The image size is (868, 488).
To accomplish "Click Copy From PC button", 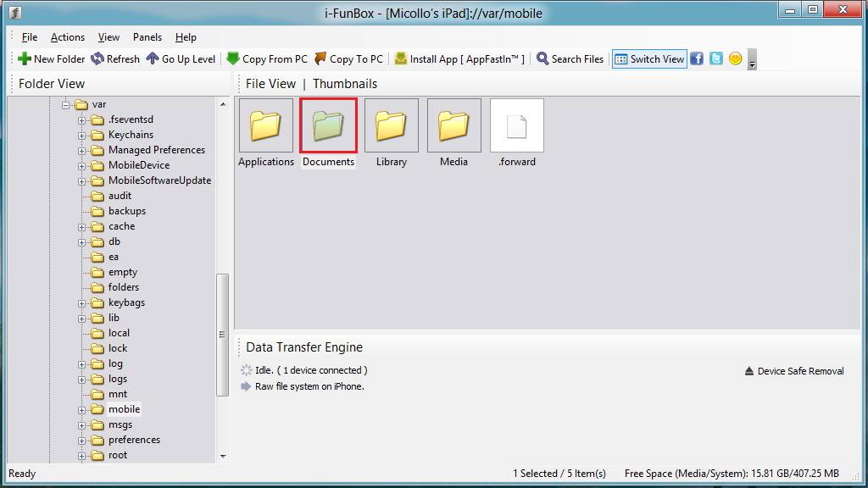I will click(x=267, y=58).
